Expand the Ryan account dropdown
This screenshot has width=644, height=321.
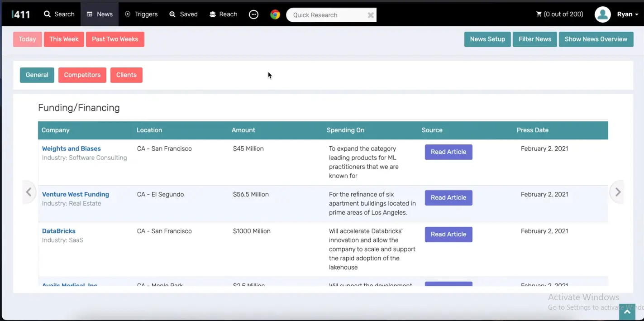click(628, 14)
